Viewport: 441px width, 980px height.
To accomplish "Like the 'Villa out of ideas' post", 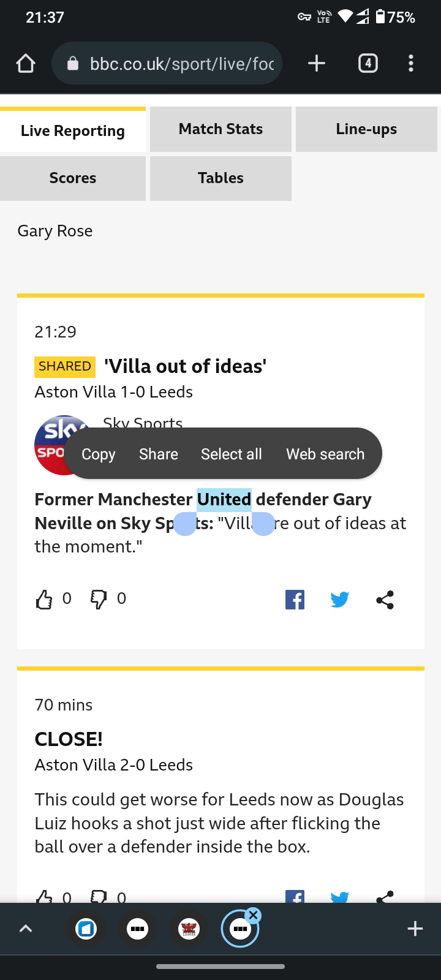I will [x=44, y=599].
